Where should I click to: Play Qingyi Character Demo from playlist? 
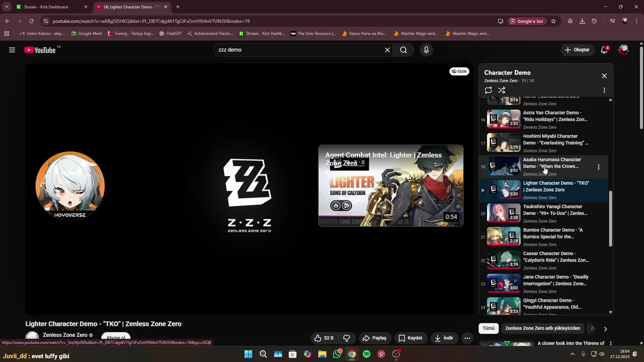tap(543, 307)
